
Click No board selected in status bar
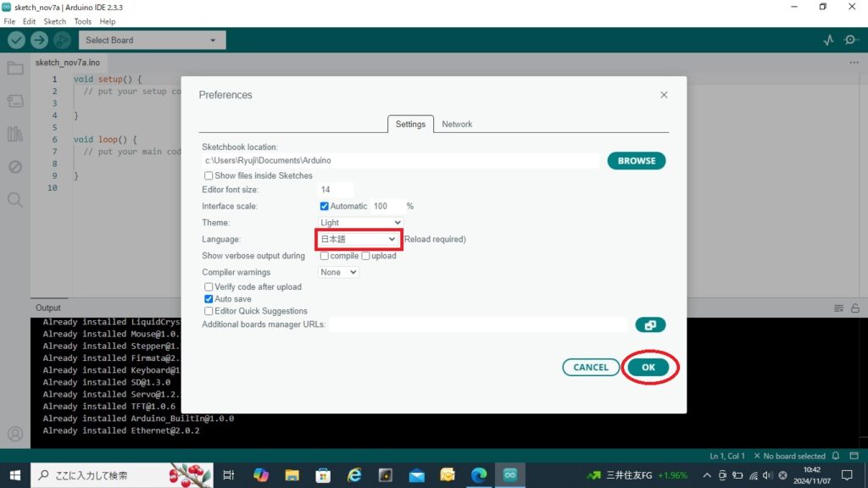[x=789, y=456]
